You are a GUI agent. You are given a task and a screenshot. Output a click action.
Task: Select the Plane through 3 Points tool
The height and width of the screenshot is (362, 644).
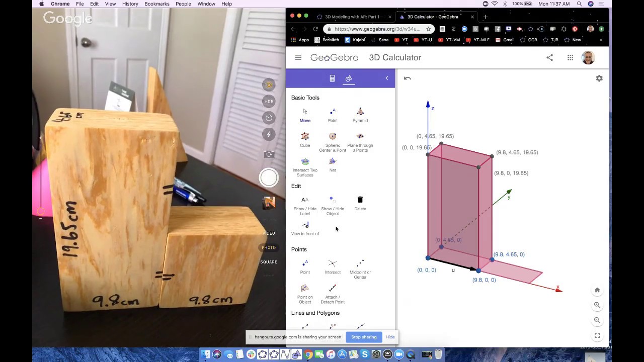point(360,142)
